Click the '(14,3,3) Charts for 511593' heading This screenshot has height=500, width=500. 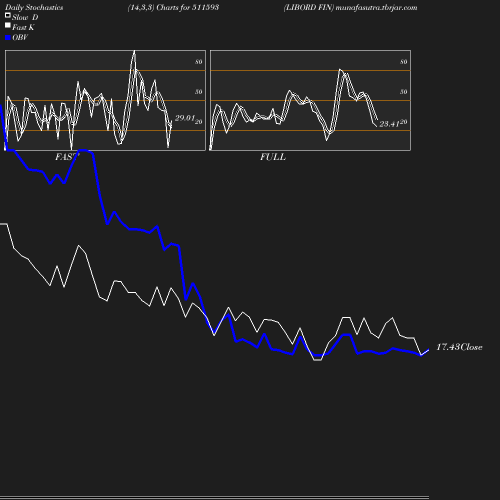tap(173, 8)
